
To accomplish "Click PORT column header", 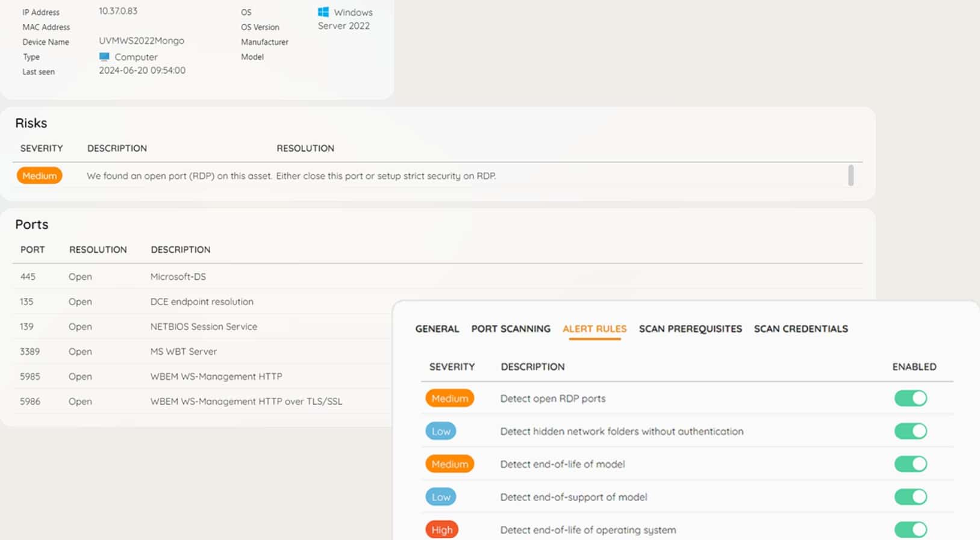I will click(33, 249).
